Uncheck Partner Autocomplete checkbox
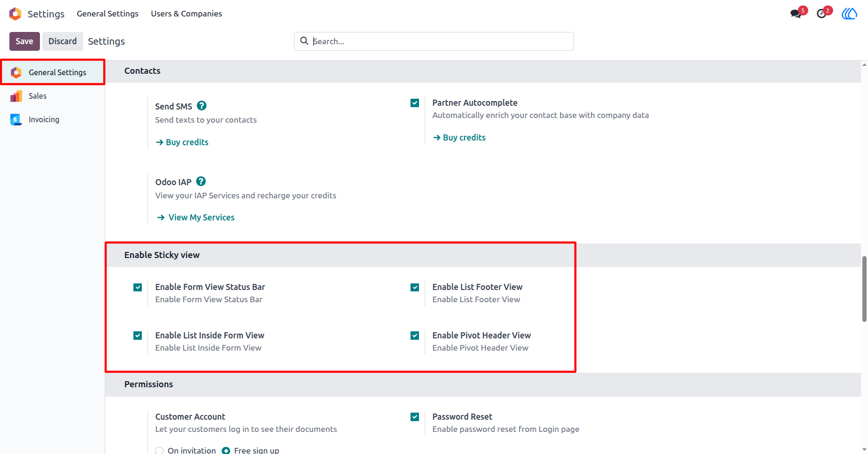The width and height of the screenshot is (868, 454). pos(415,103)
